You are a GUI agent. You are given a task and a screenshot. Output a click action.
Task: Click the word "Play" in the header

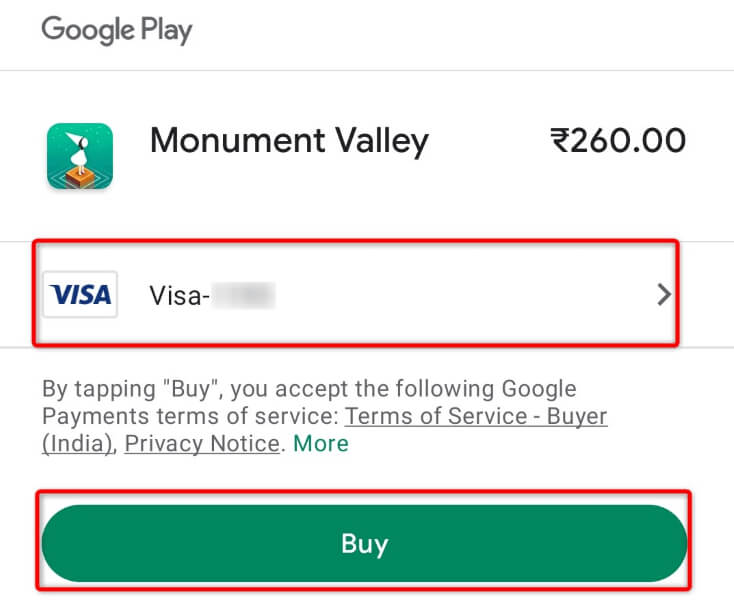(x=163, y=30)
